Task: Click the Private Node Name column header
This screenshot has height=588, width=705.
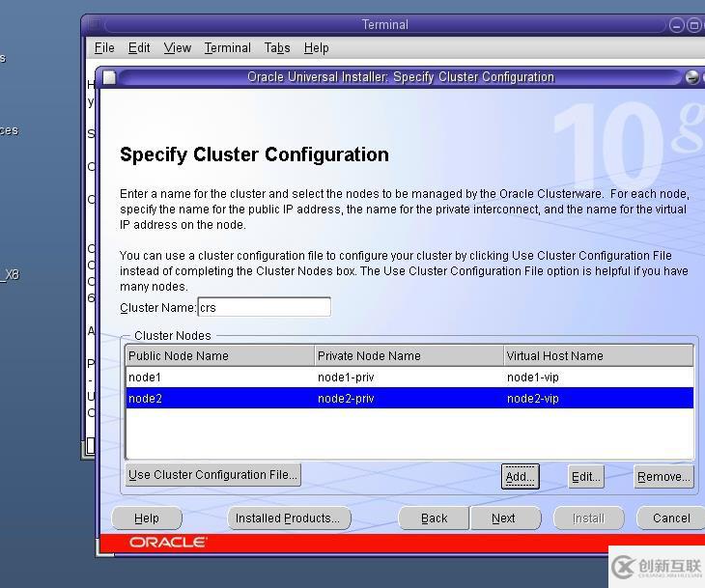Action: click(x=409, y=356)
